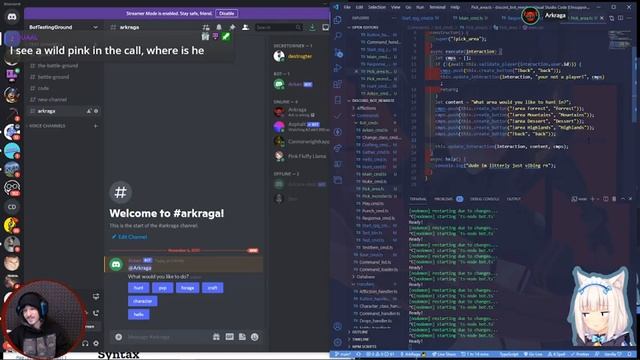Open VS Code Source Control icon
The height and width of the screenshot is (360, 640).
[338, 52]
